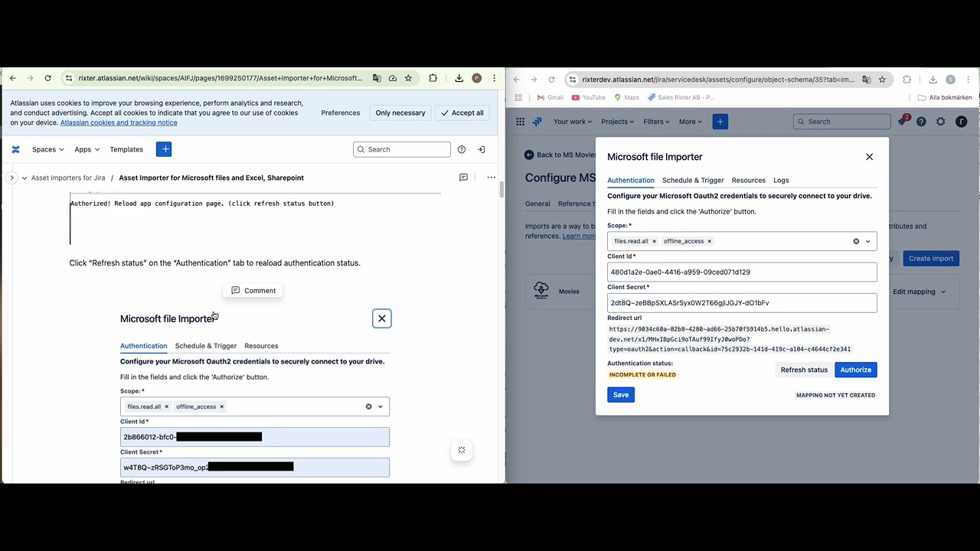The height and width of the screenshot is (551, 980).
Task: Open the Scope dropdown arrow in Jira dialog
Action: (x=867, y=241)
